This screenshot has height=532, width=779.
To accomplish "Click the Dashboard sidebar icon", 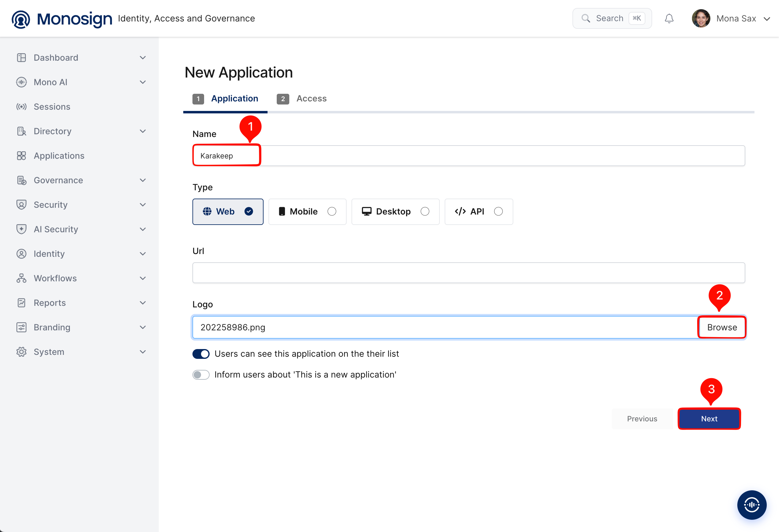I will [x=21, y=58].
